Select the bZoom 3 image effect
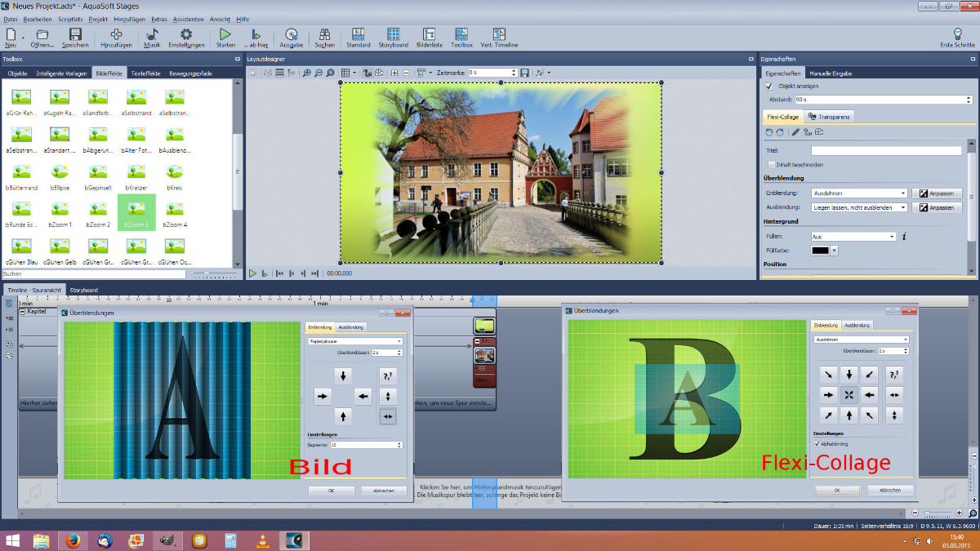Viewport: 980px width, 551px height. pos(136,211)
